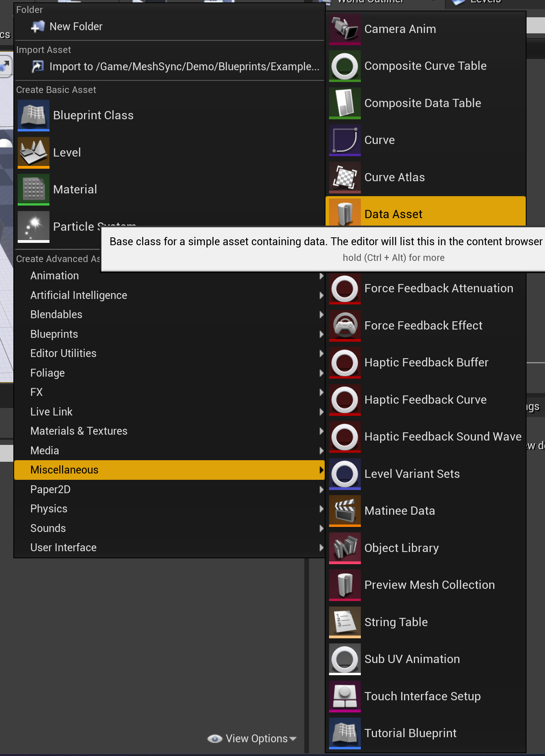Select Data Asset from the Miscellaneous list
This screenshot has width=545, height=756.
pyautogui.click(x=393, y=214)
